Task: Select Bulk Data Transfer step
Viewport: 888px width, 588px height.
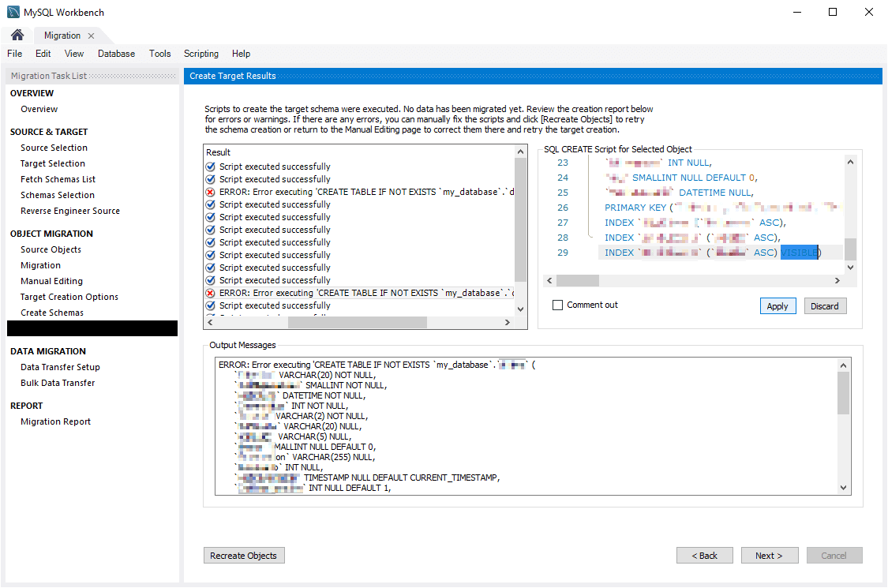Action: coord(58,383)
